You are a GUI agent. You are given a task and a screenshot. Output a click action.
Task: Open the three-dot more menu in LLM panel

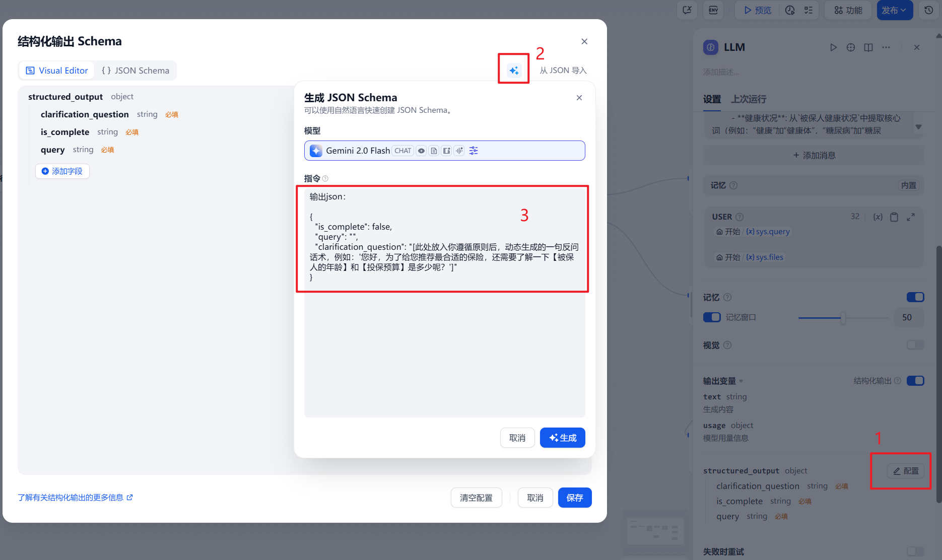coord(886,47)
